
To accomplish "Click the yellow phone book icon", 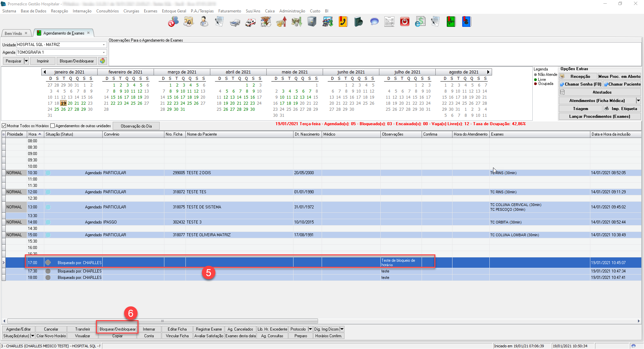I will click(x=343, y=22).
